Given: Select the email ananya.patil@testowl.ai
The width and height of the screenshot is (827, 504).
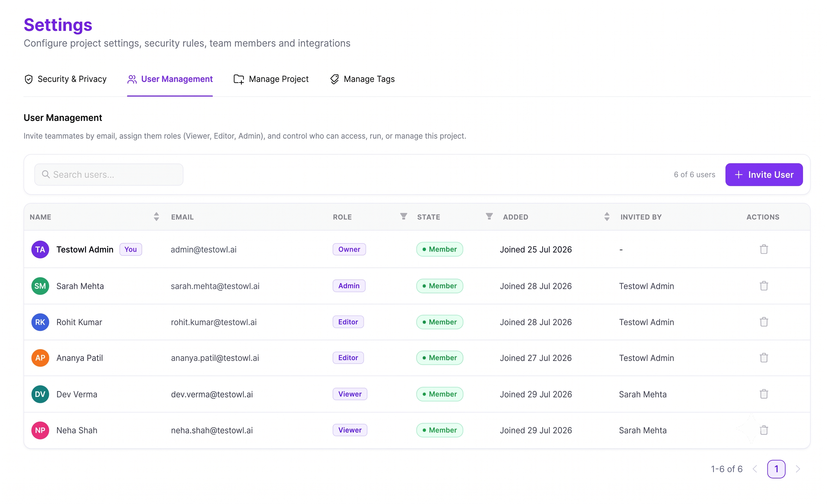Looking at the screenshot, I should coord(215,358).
